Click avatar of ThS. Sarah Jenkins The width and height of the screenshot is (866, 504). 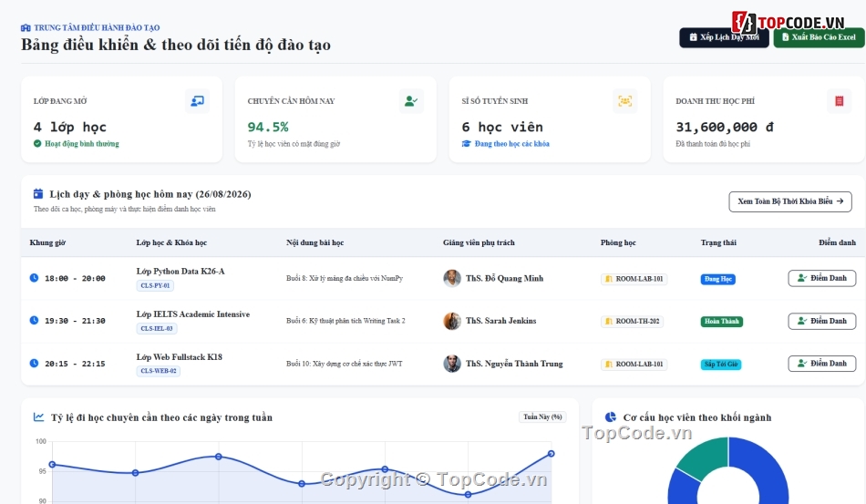pyautogui.click(x=452, y=321)
